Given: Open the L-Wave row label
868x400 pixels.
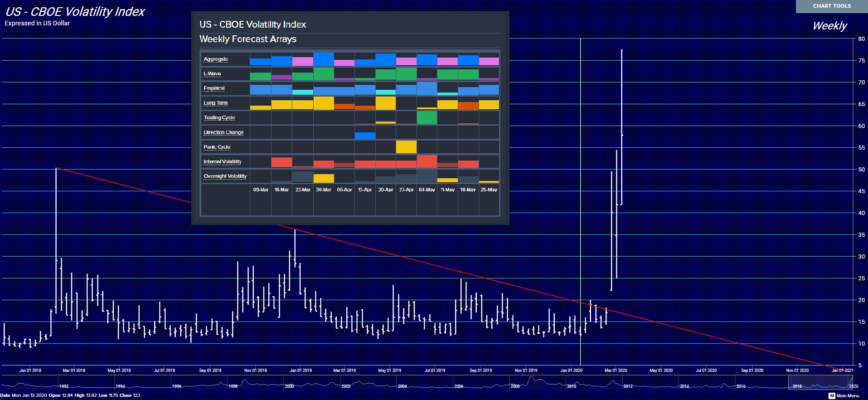Looking at the screenshot, I should point(212,74).
